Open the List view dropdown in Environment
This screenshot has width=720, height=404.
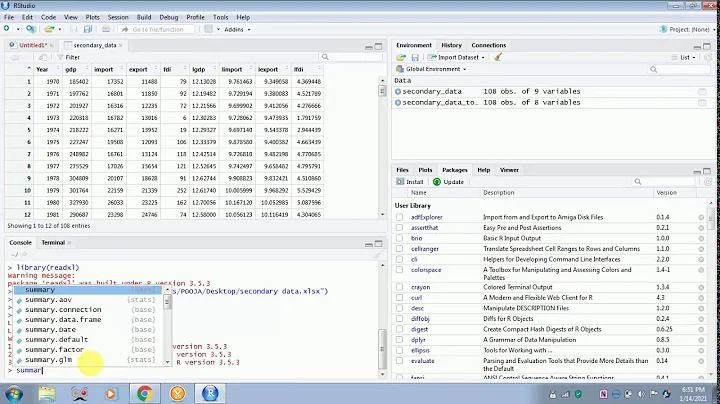[x=684, y=57]
